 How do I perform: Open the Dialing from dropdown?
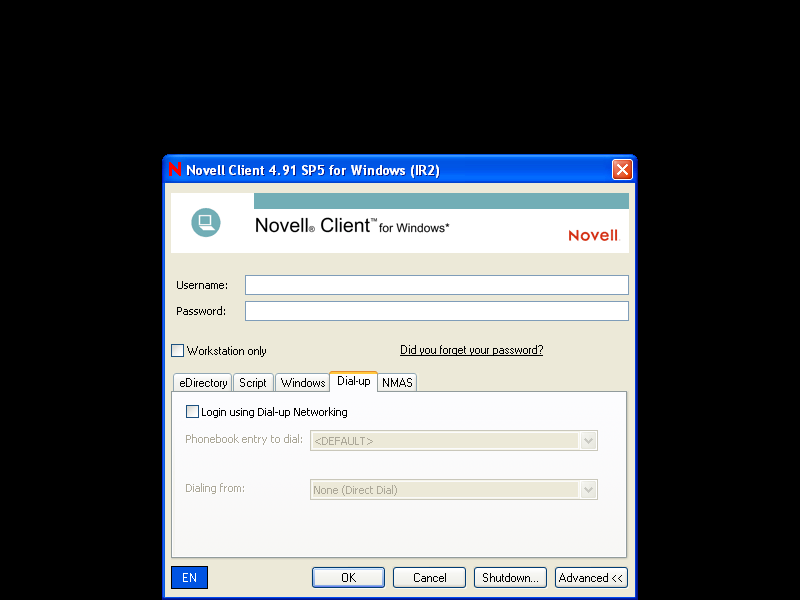588,490
